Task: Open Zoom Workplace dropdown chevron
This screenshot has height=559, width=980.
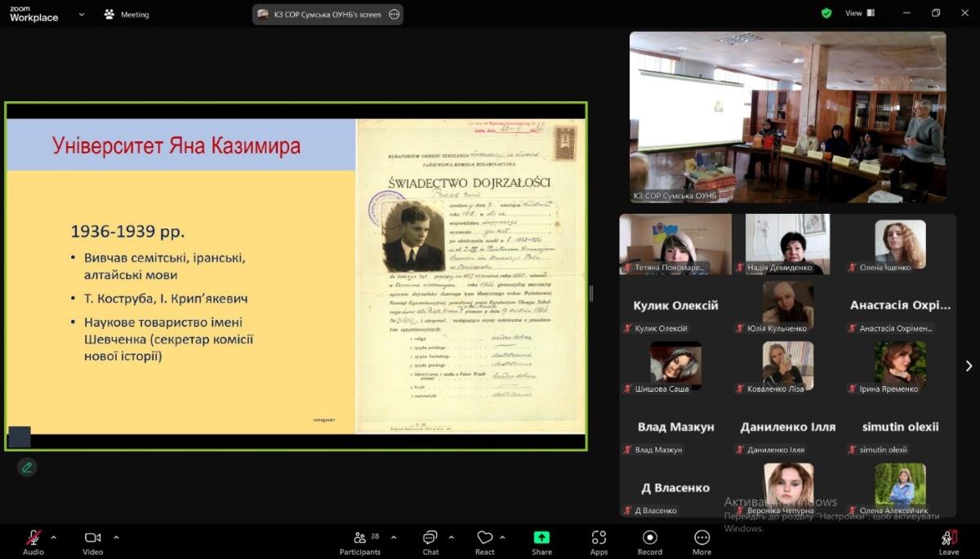Action: tap(82, 14)
